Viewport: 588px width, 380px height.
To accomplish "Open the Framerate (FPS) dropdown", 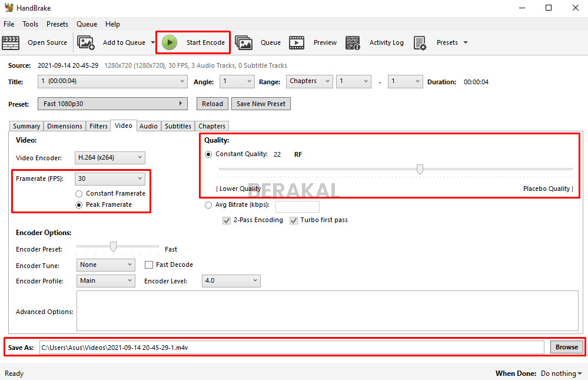I will (x=109, y=178).
